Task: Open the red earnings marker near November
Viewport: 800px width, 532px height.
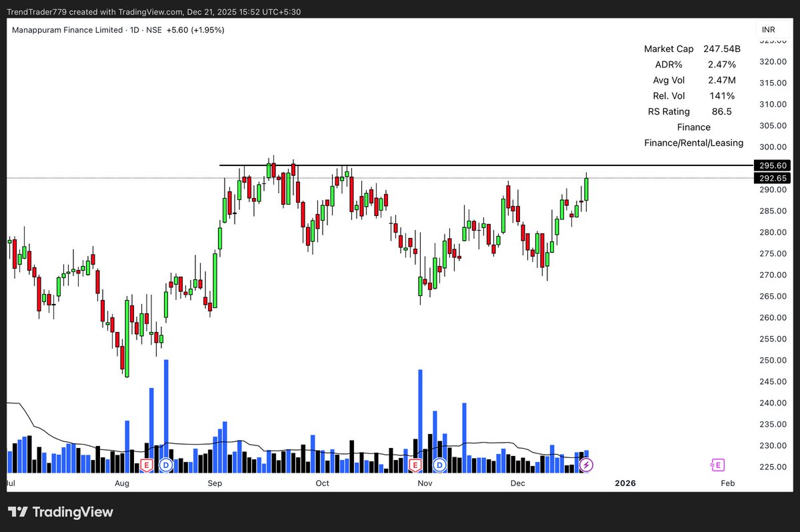Action: (x=415, y=465)
